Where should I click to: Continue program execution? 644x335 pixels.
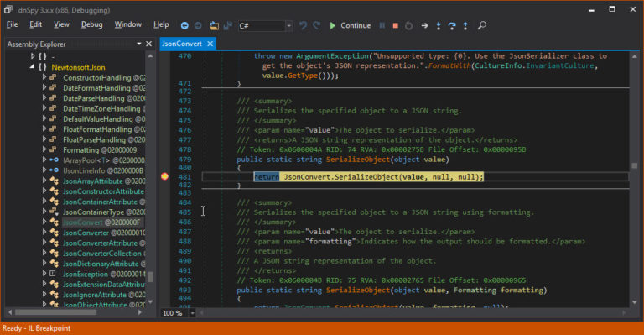tap(351, 25)
